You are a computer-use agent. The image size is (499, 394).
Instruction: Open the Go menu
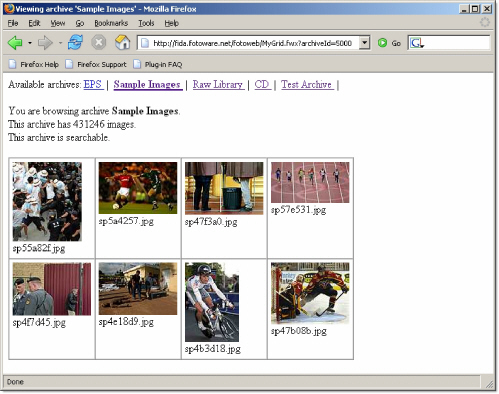[79, 23]
